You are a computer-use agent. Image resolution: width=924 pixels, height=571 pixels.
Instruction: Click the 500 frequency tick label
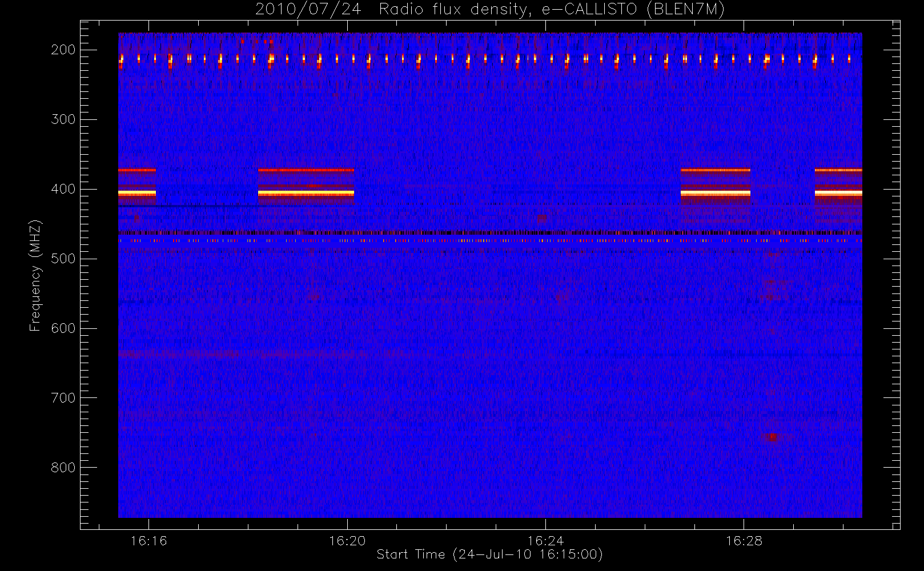pyautogui.click(x=63, y=259)
